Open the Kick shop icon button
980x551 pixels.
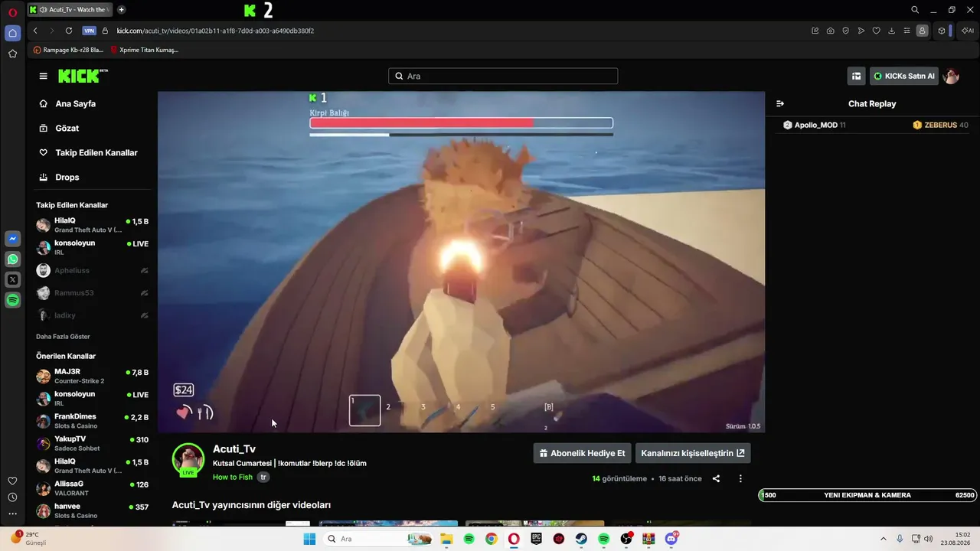click(856, 76)
